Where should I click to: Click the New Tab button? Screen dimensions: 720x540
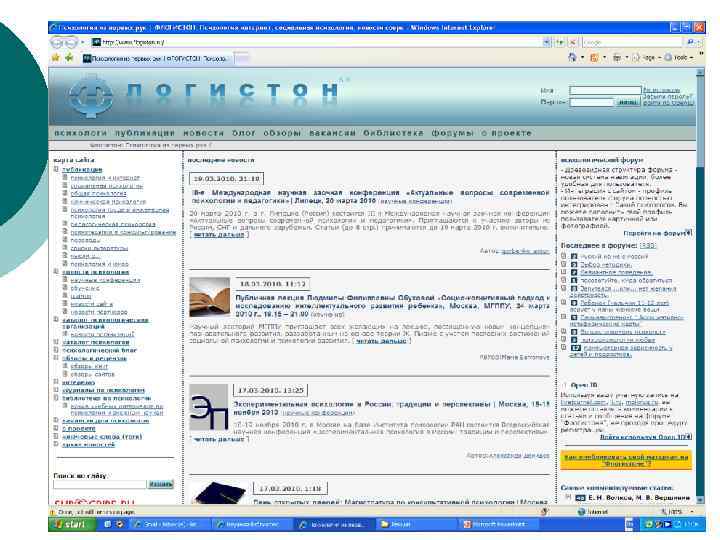(x=242, y=58)
